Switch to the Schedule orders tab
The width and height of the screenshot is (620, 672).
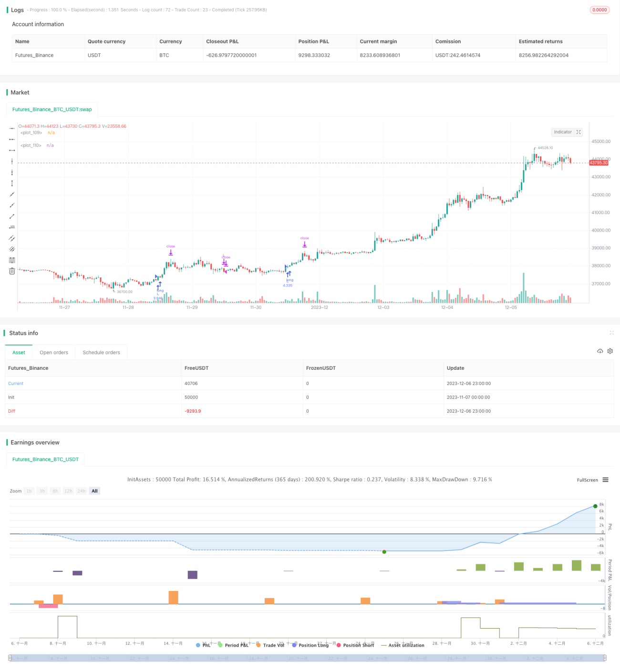[x=101, y=353]
